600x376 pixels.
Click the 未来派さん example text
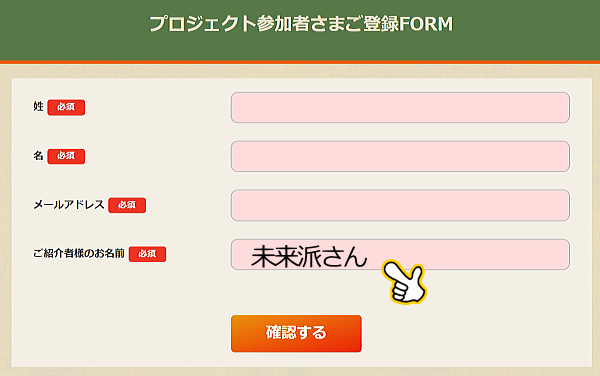click(309, 256)
